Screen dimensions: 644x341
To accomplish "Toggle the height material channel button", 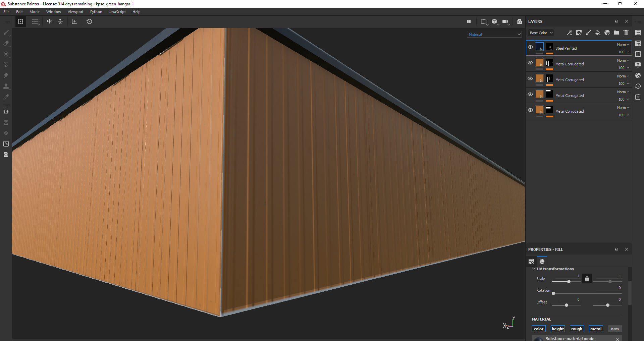I will point(557,329).
